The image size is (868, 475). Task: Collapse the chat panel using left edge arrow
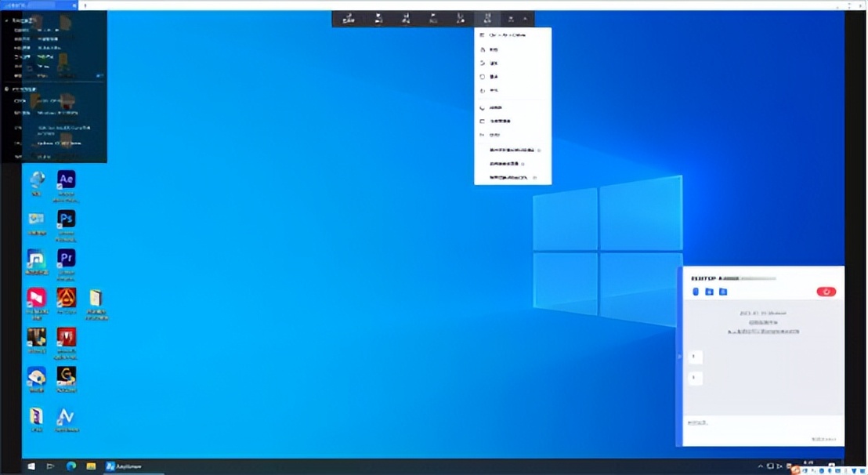click(x=679, y=357)
